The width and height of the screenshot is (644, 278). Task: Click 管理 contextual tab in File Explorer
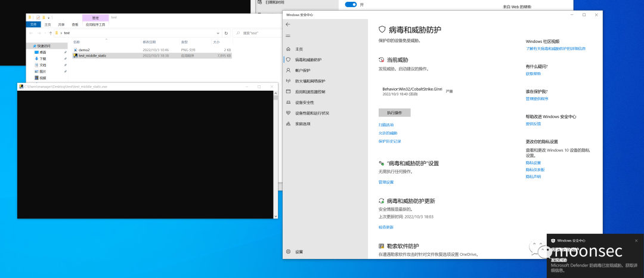(95, 18)
